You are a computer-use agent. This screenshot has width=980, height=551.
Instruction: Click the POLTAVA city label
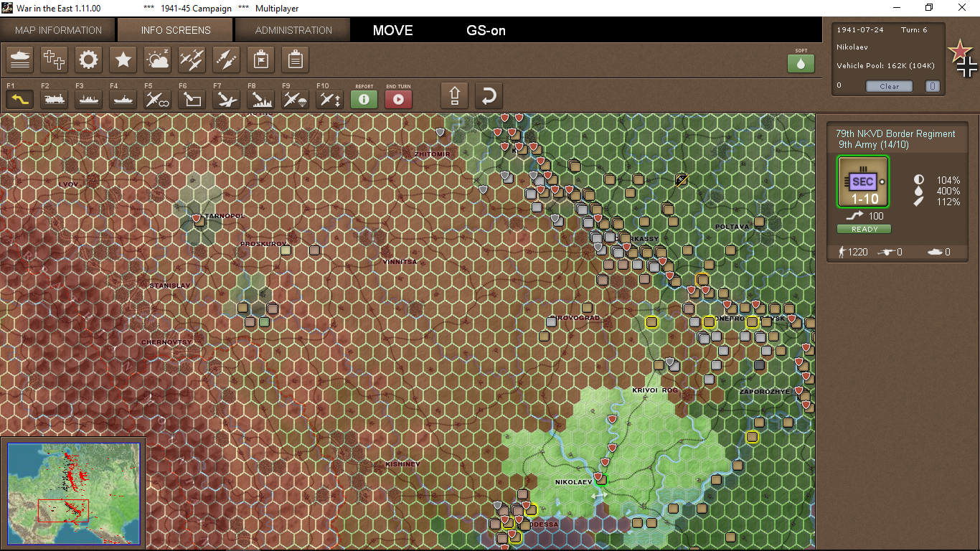tap(732, 227)
